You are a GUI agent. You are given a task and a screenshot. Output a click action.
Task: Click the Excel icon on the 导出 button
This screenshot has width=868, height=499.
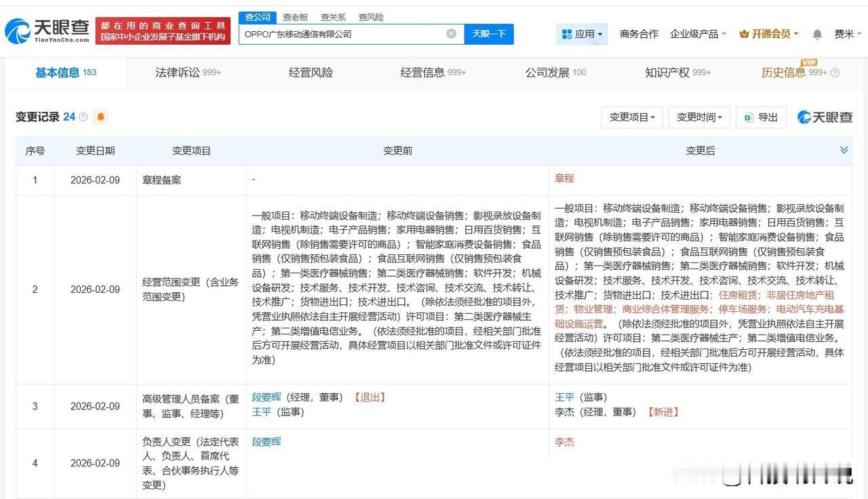tap(748, 117)
